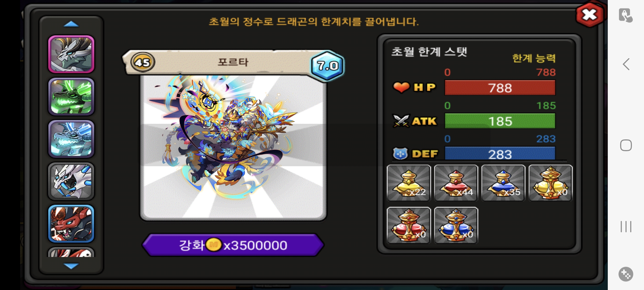644x290 pixels.
Task: Tap the red HP stat bar showing 788
Action: point(500,88)
